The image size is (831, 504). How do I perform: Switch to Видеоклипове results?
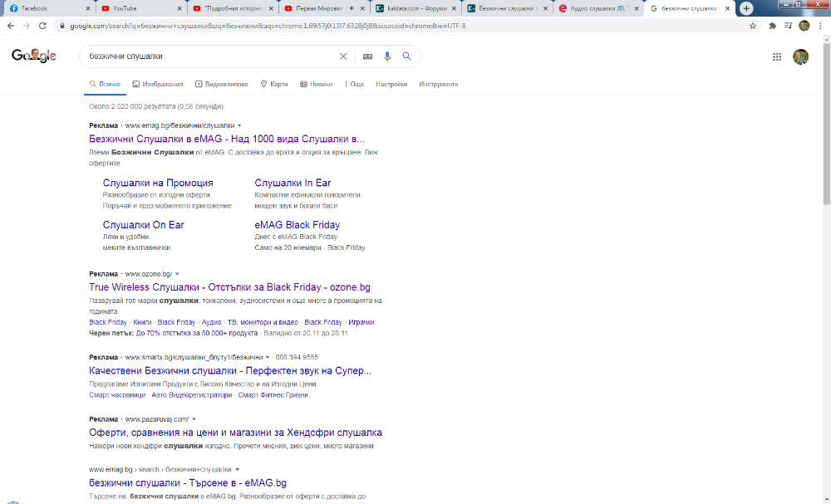click(222, 84)
